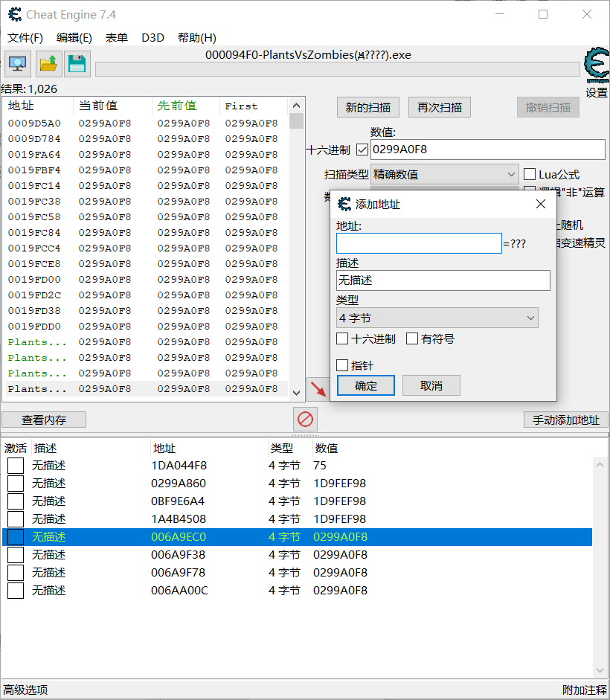This screenshot has height=700, width=610.
Task: Click the 数值 header in address table
Action: pos(327,449)
